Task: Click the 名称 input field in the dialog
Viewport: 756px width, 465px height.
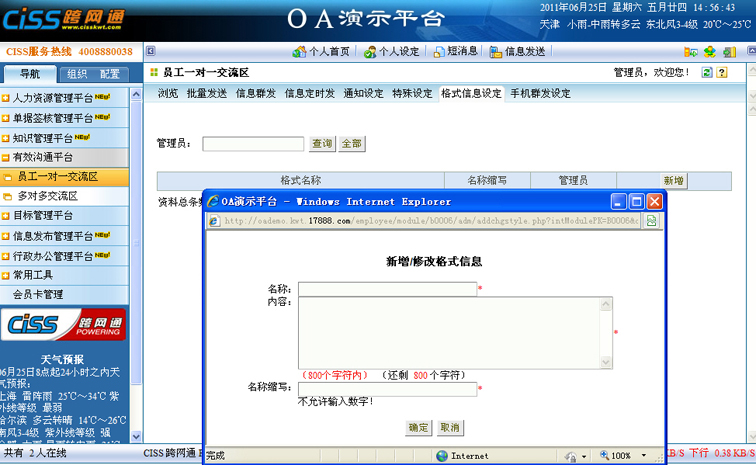Action: [x=387, y=289]
